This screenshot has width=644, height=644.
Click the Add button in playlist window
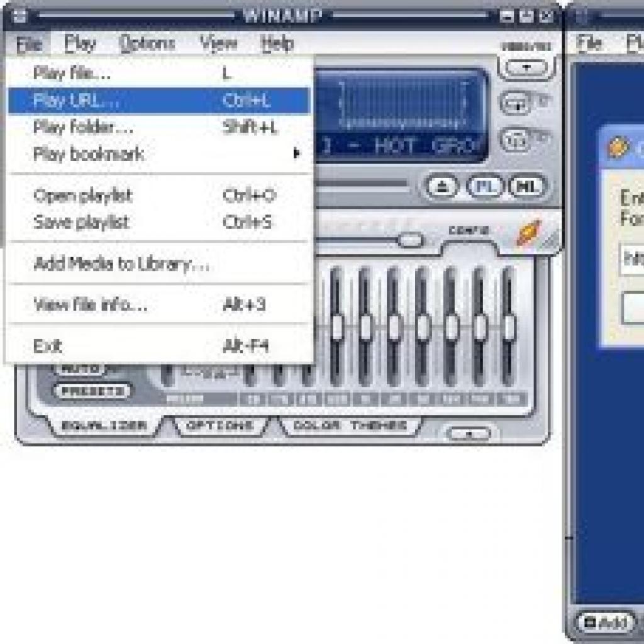[x=604, y=623]
